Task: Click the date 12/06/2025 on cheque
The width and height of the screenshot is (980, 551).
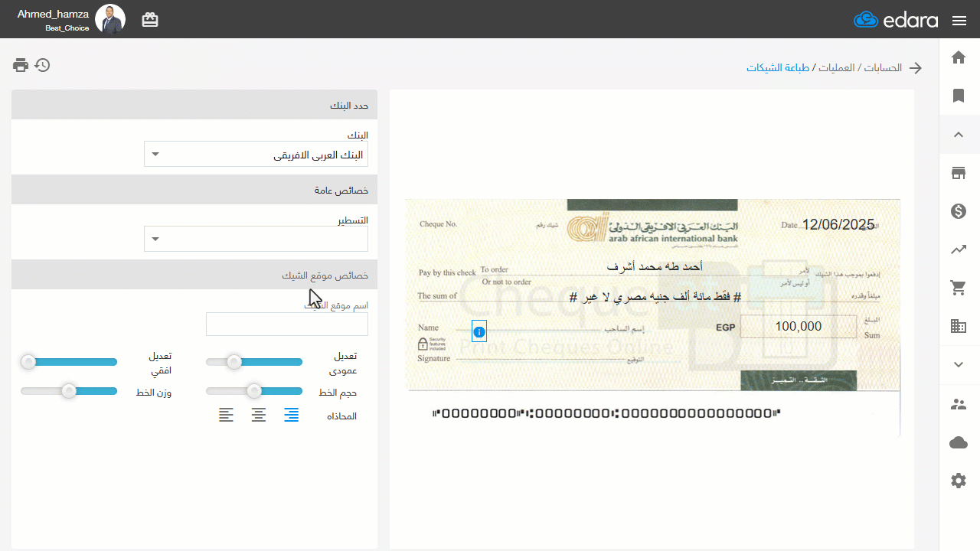Action: click(838, 225)
